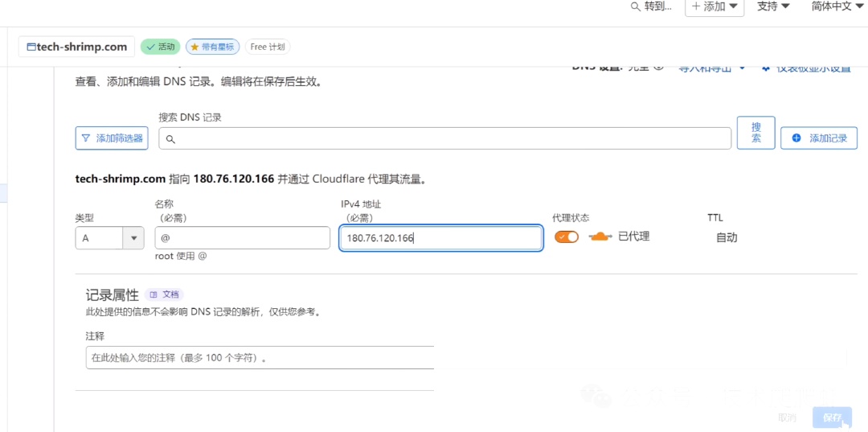This screenshot has width=868, height=432.
Task: Open the record 类型 A dropdown
Action: tap(109, 238)
